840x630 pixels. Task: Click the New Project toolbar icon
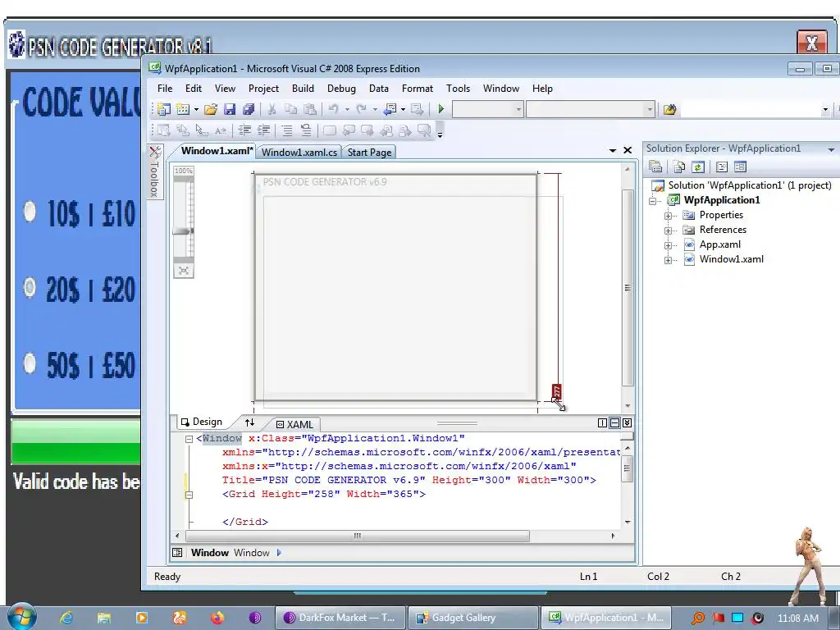(164, 109)
